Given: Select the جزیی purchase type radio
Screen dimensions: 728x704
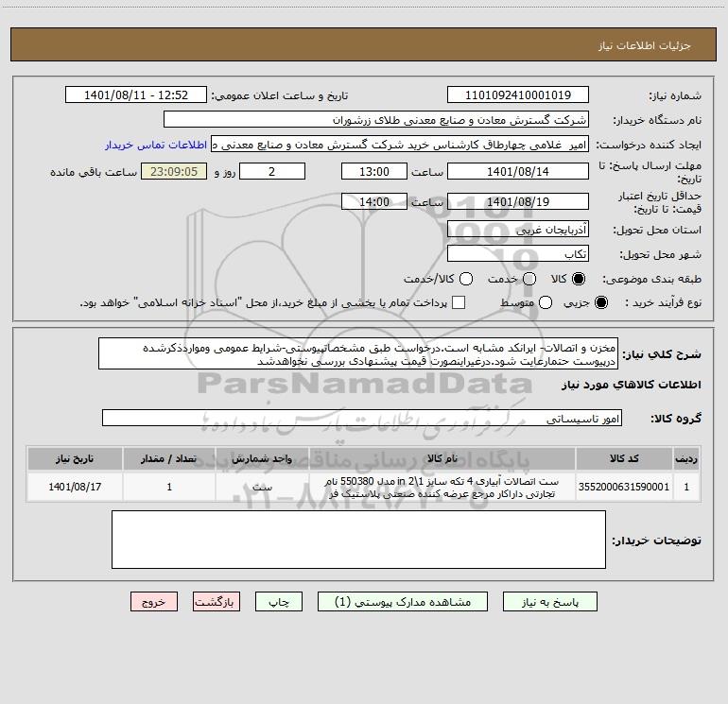Looking at the screenshot, I should 600,302.
